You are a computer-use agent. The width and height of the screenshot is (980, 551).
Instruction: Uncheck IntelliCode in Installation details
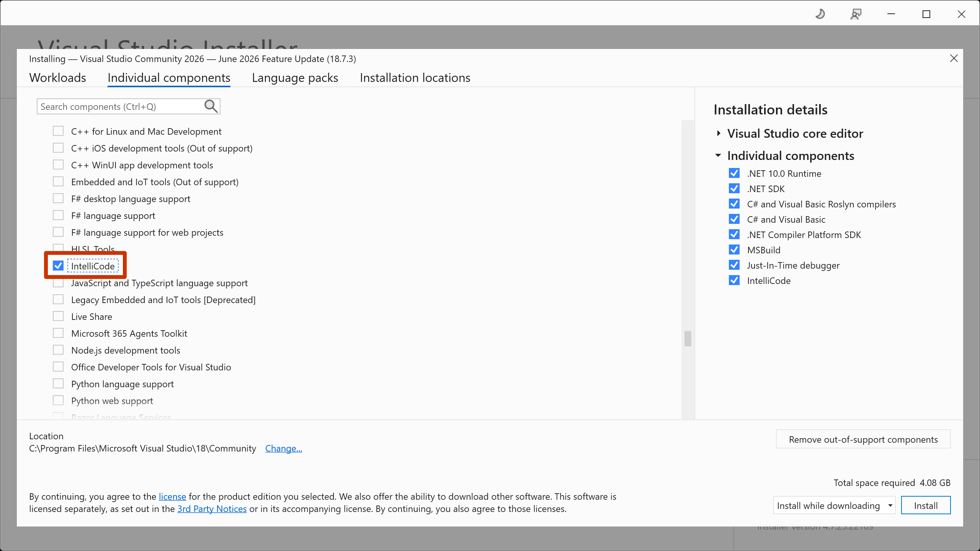pos(734,280)
